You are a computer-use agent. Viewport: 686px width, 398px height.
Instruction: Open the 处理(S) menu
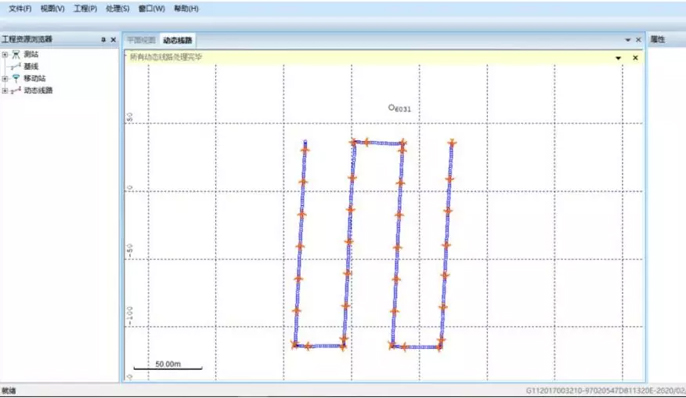(x=117, y=8)
